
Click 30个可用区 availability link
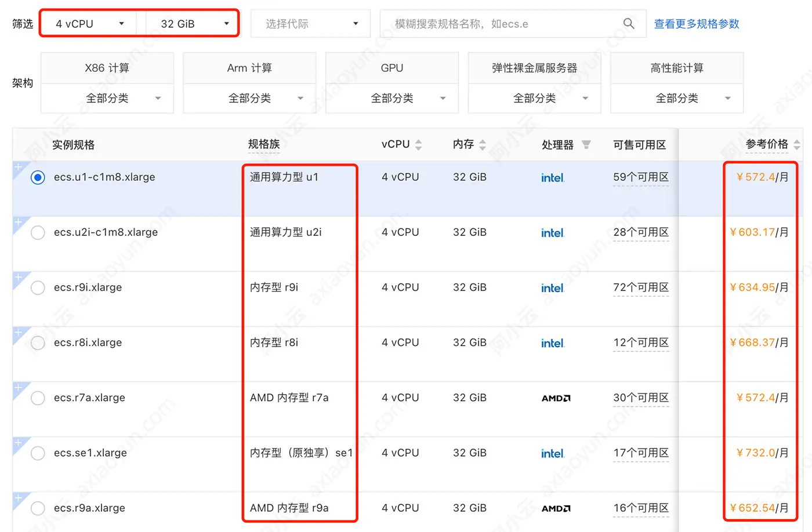[641, 398]
